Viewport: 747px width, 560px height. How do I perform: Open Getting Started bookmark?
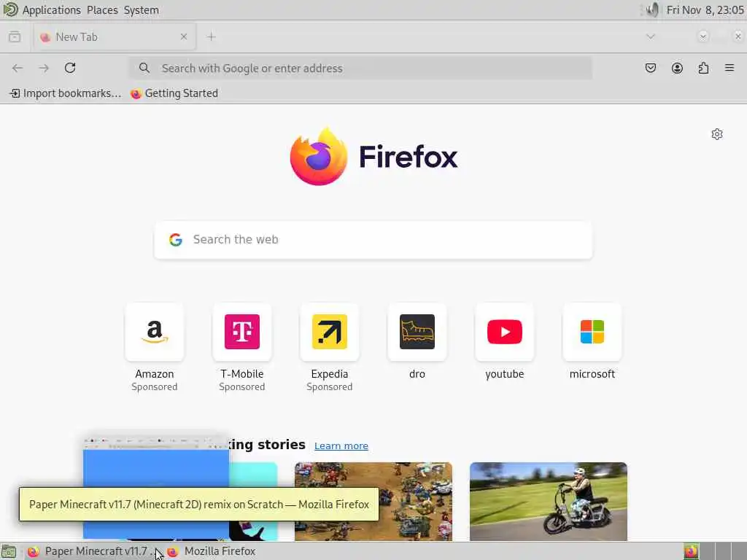point(174,93)
